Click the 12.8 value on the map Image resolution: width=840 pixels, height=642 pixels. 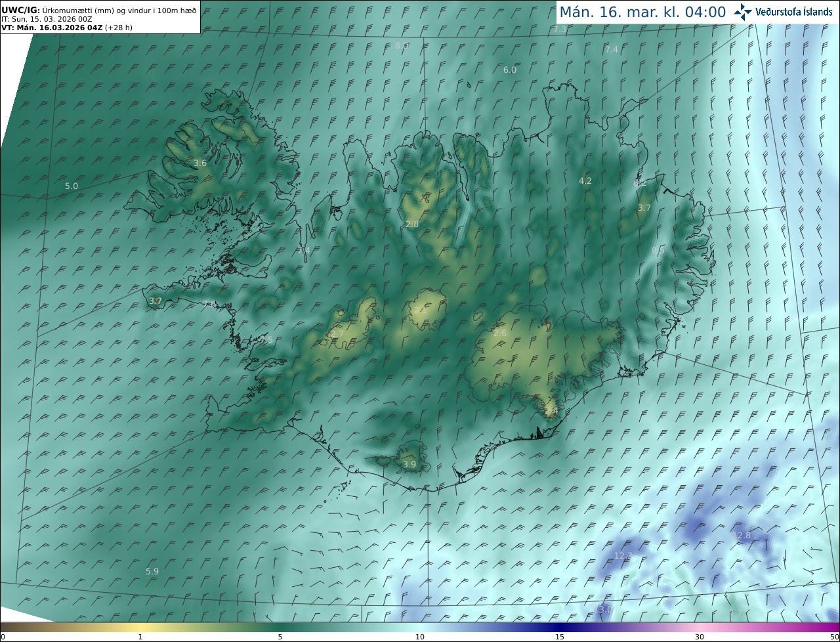[741, 536]
